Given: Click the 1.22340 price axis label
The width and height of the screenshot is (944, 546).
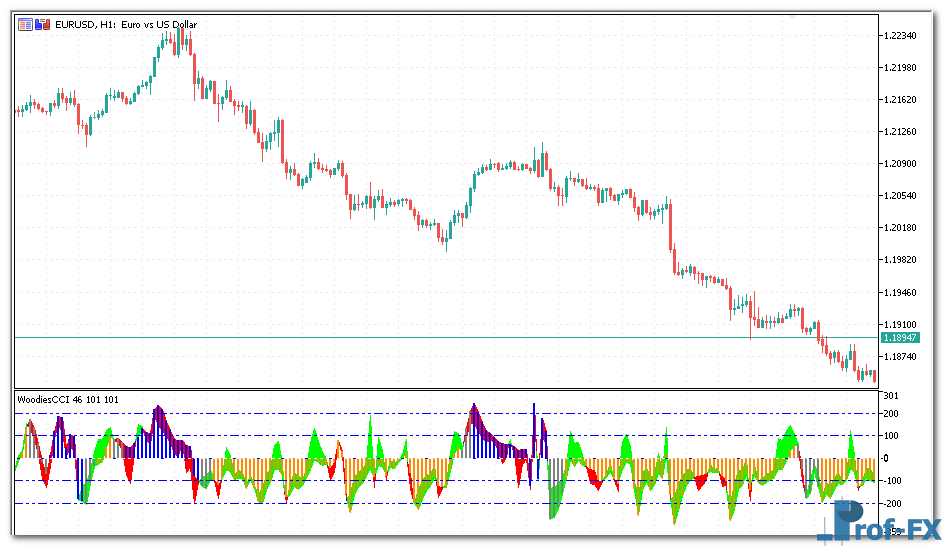Looking at the screenshot, I should 902,35.
